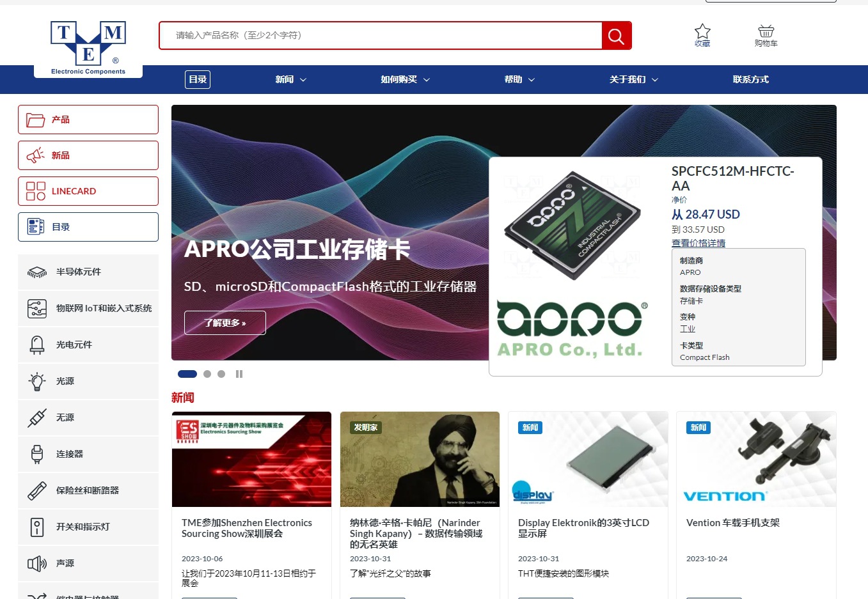Click the red search magnifier button
868x599 pixels.
tap(616, 36)
